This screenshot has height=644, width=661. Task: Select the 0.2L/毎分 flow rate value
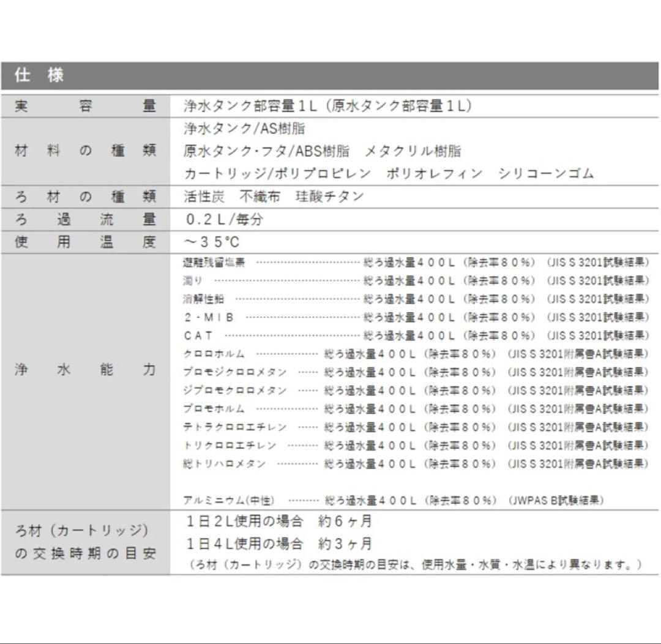[226, 220]
